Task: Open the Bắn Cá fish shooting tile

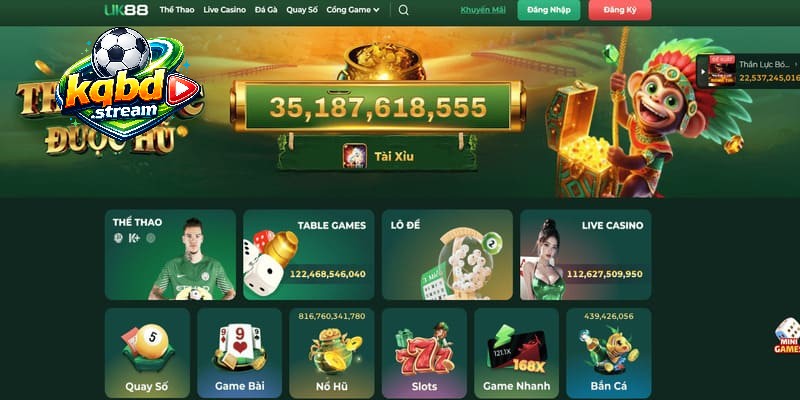Action: coord(609,353)
